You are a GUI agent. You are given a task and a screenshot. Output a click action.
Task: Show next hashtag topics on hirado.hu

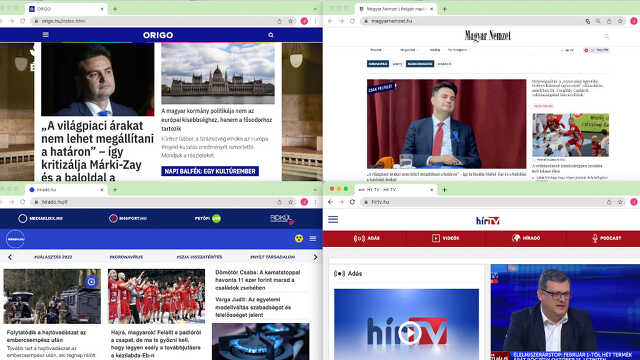[x=316, y=257]
